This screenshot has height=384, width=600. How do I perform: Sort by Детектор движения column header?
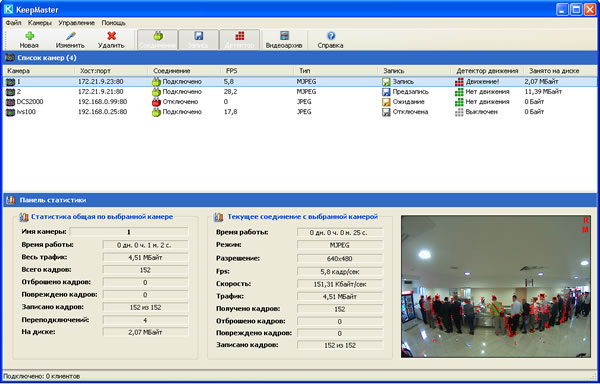[487, 71]
